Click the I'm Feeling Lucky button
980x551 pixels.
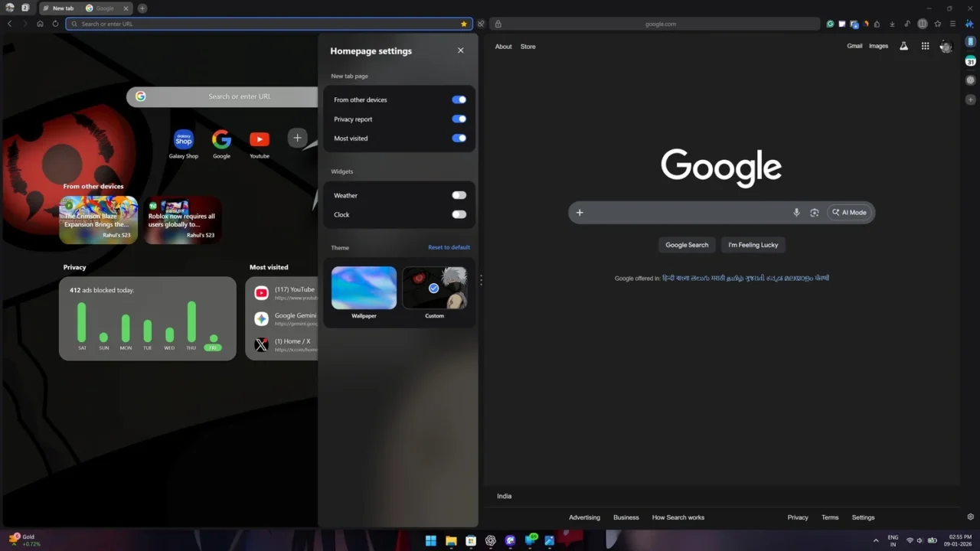pos(753,245)
